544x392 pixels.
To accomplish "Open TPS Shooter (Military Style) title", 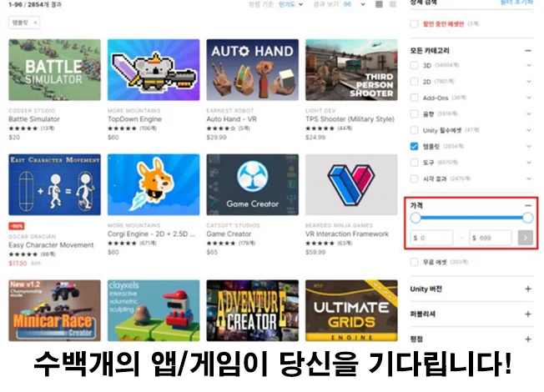I will click(x=350, y=119).
